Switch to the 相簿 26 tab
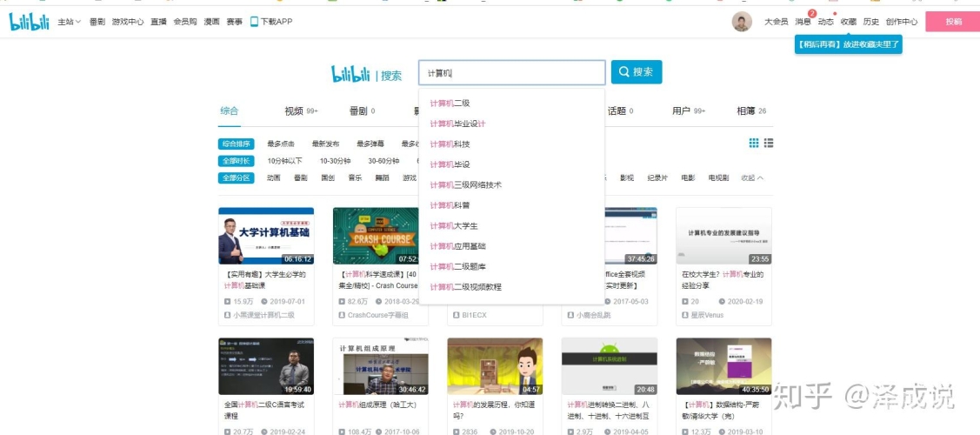980x435 pixels. point(751,111)
